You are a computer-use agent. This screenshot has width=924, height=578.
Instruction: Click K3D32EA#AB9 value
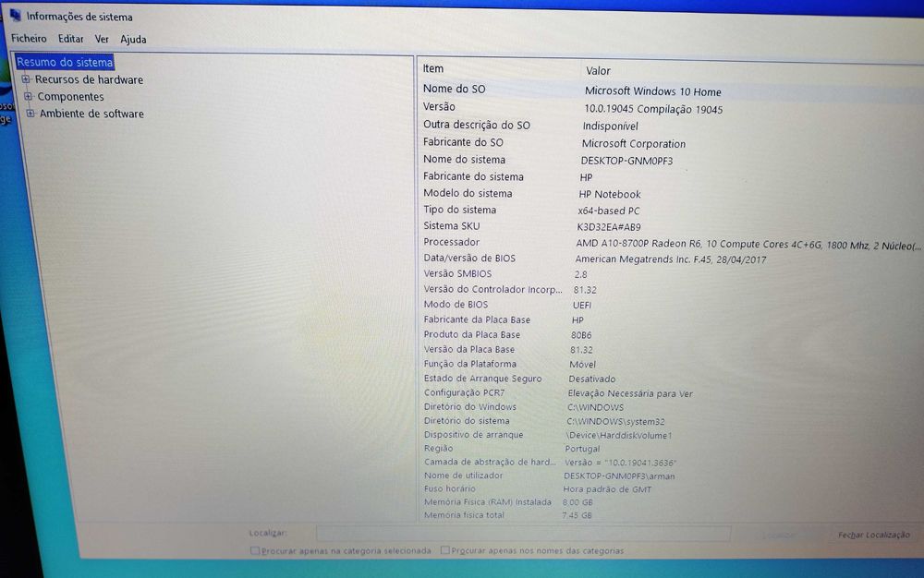click(609, 227)
